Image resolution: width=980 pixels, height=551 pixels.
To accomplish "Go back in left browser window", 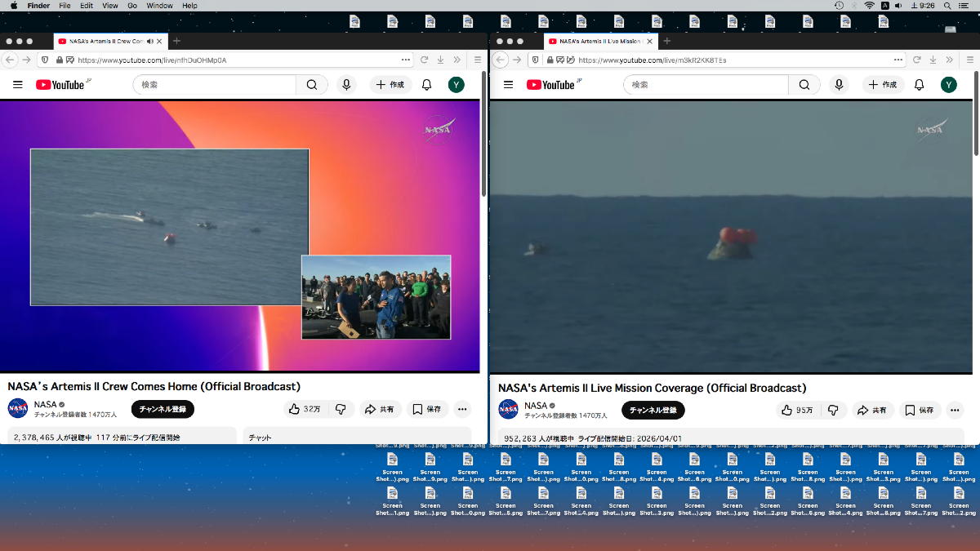I will (x=10, y=60).
